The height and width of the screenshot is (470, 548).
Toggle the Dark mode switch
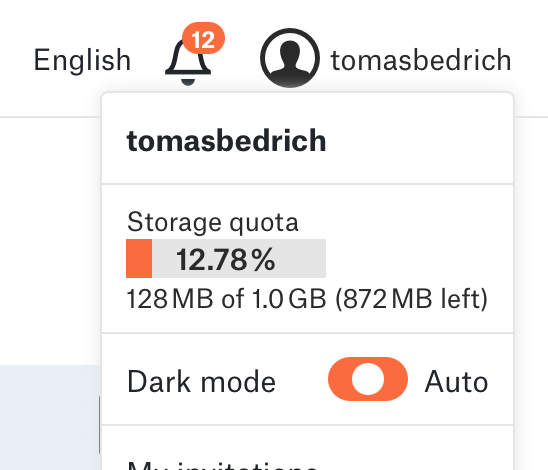[x=368, y=379]
